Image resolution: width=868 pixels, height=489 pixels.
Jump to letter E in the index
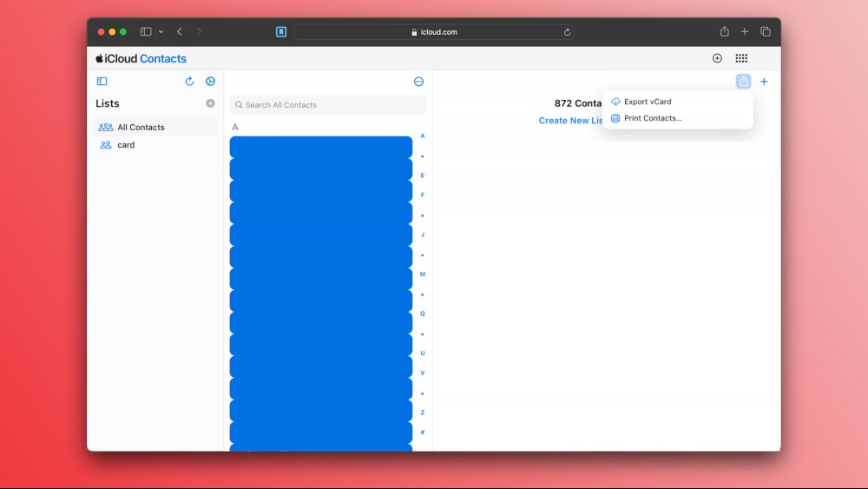423,175
